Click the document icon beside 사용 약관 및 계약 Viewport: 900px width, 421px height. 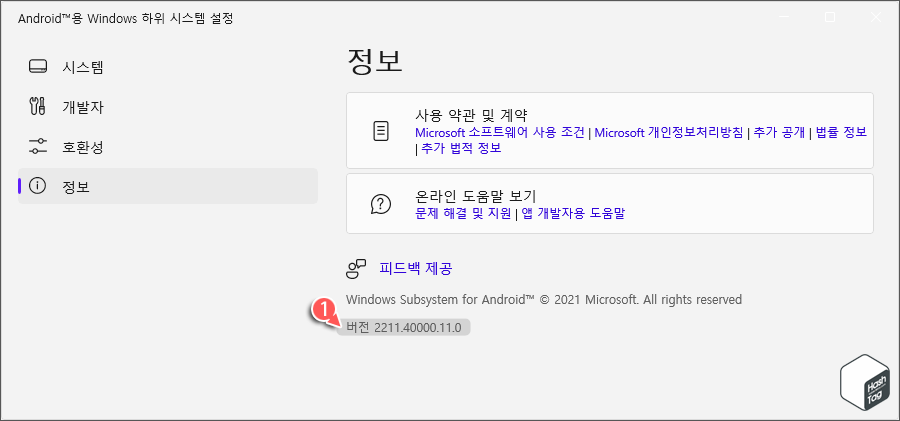click(x=381, y=131)
